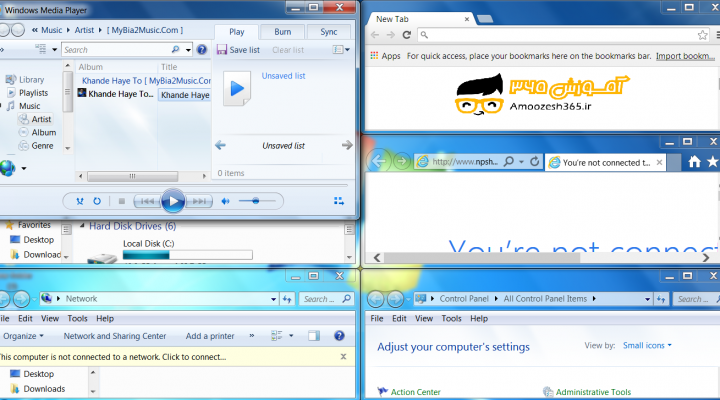
Task: Open IE address bar dropdown arrow
Action: click(522, 162)
